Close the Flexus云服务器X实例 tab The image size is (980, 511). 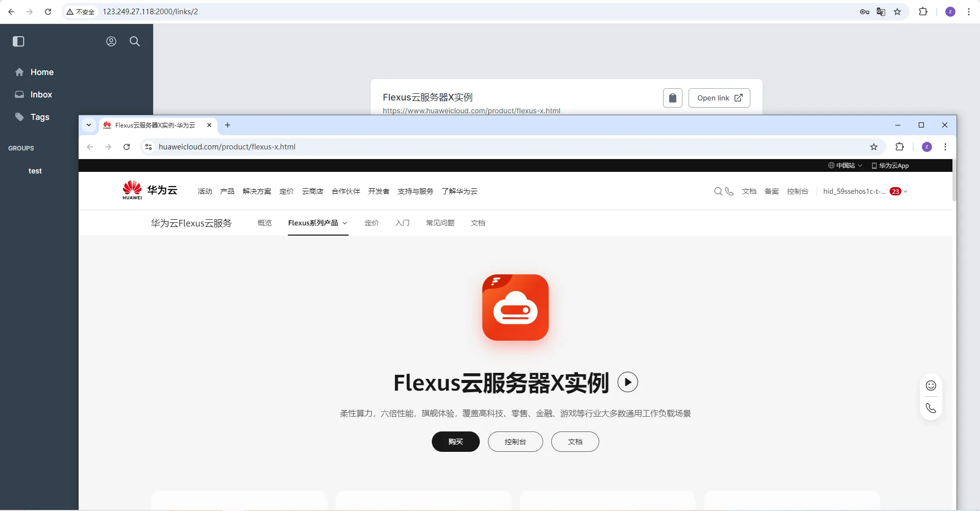click(x=209, y=125)
